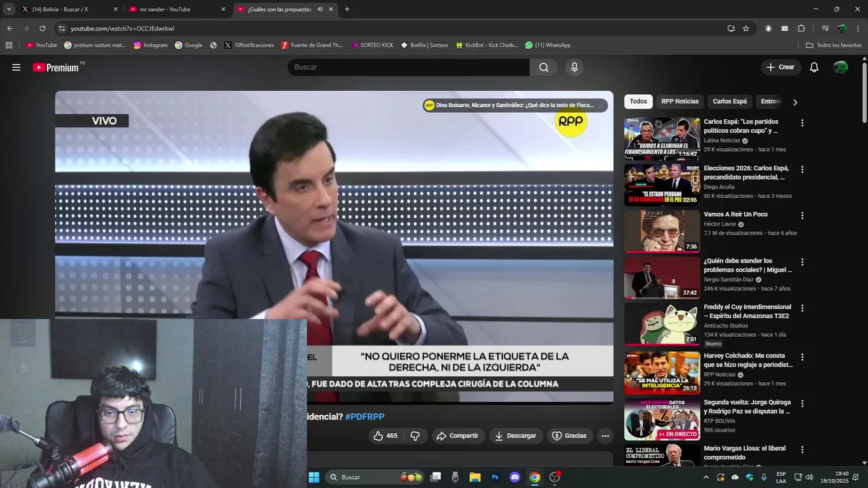The height and width of the screenshot is (488, 868).
Task: Open a new Chrome tab
Action: [347, 9]
